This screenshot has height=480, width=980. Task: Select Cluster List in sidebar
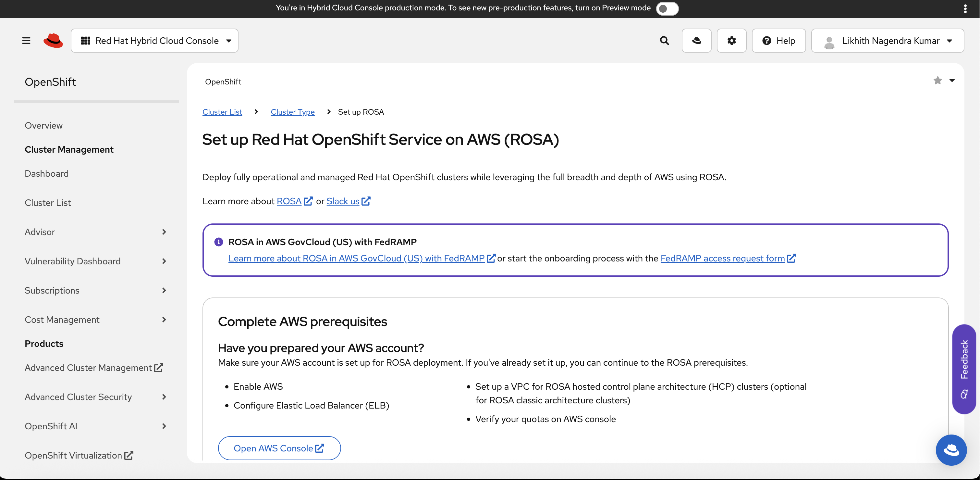pyautogui.click(x=48, y=203)
